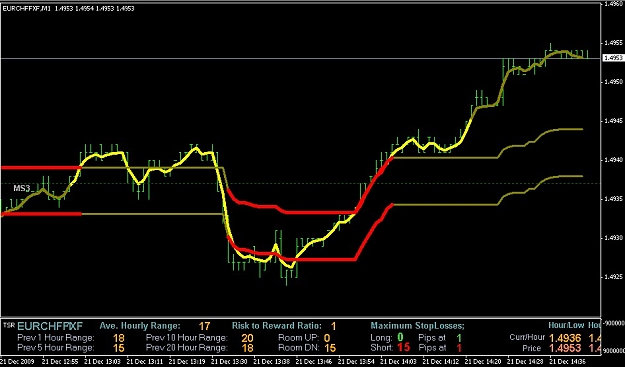This screenshot has height=367, width=625.
Task: Click the Prev 20 Hour Range label
Action: click(x=187, y=348)
